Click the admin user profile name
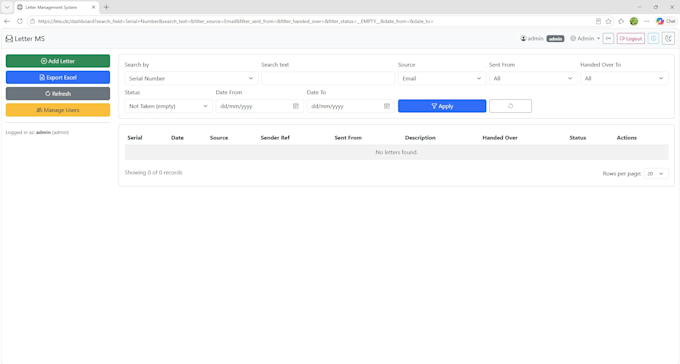The image size is (680, 364). [x=532, y=39]
